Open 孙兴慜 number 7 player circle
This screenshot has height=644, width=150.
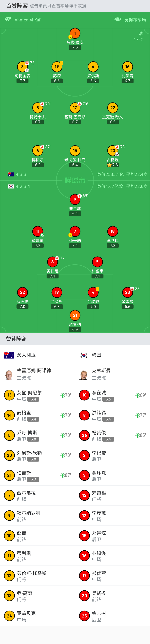pos(75,231)
